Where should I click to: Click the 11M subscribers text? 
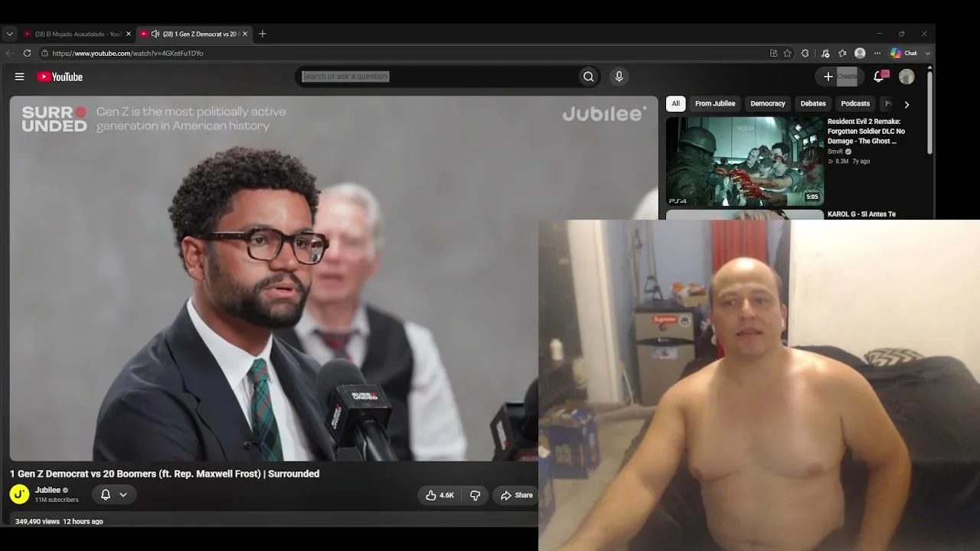[x=57, y=500]
